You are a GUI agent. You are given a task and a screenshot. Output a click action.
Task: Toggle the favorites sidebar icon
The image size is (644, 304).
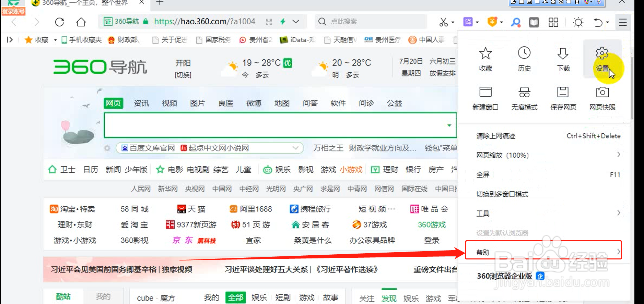pyautogui.click(x=10, y=40)
